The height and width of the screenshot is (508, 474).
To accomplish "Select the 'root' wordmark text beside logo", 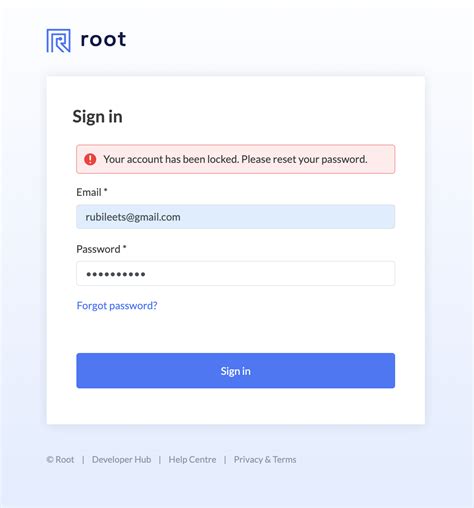I will pyautogui.click(x=103, y=39).
